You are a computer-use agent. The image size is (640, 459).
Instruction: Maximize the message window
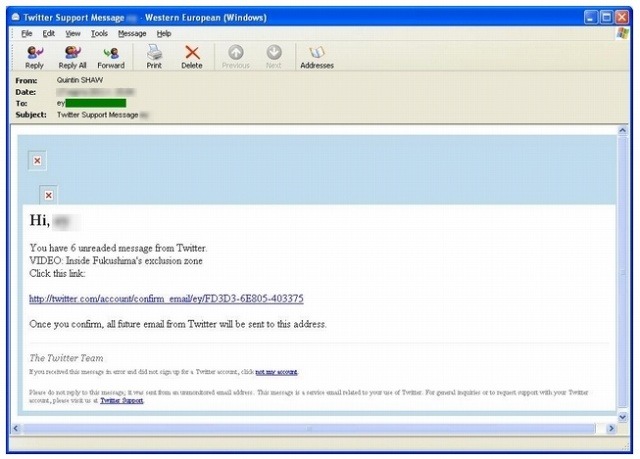pyautogui.click(x=607, y=17)
